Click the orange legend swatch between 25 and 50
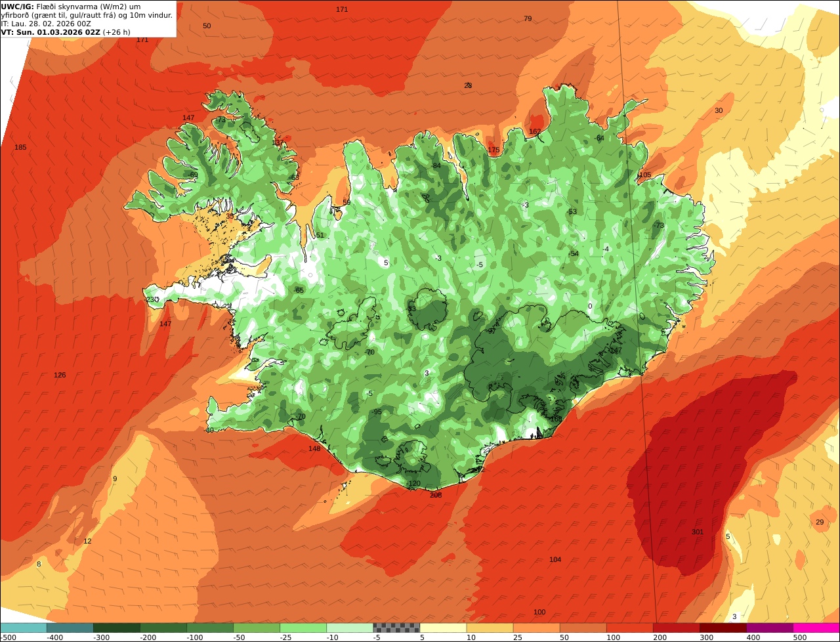The width and height of the screenshot is (840, 642). (536, 628)
